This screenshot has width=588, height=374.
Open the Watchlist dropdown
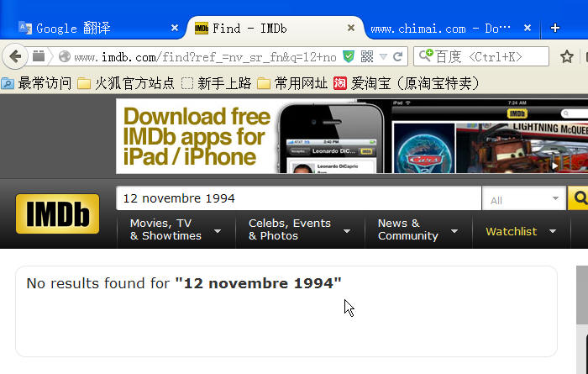(521, 231)
